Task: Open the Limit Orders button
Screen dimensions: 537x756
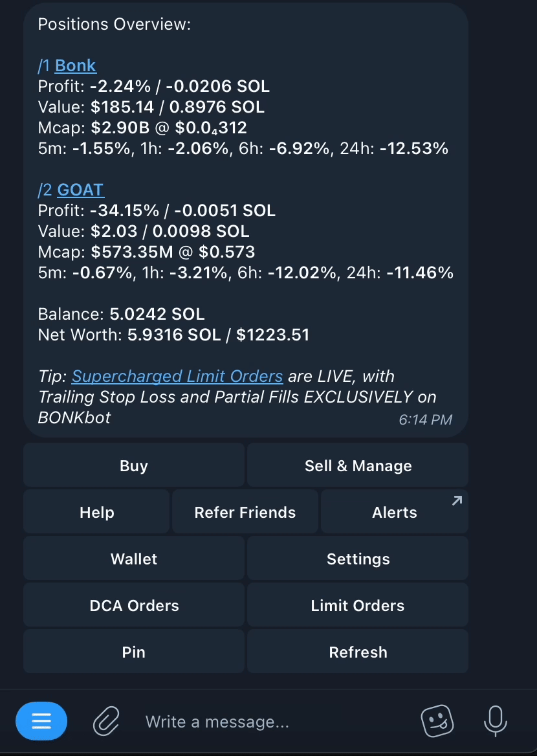Action: click(x=358, y=606)
